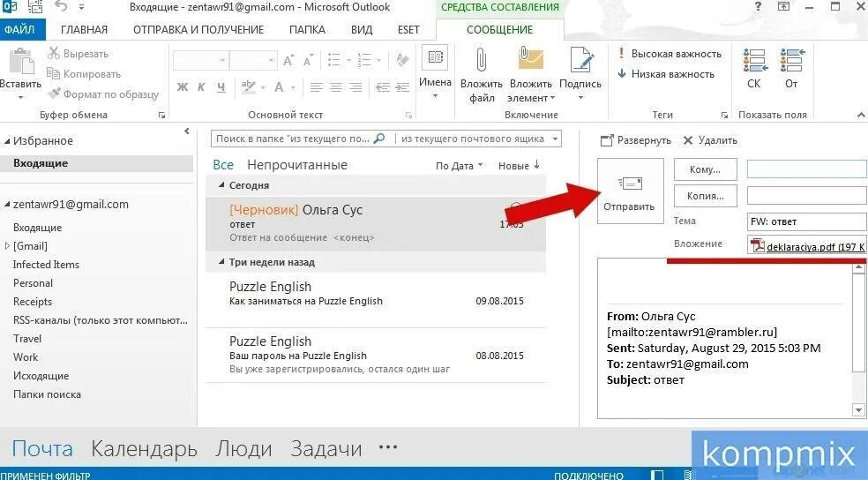
Task: Click the increase indent icon
Action: coord(402,87)
